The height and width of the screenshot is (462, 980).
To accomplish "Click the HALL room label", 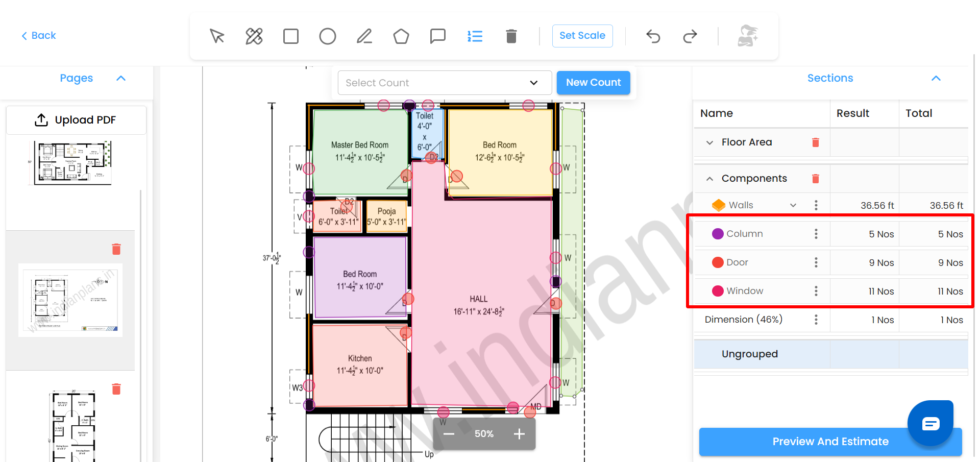I will (479, 299).
